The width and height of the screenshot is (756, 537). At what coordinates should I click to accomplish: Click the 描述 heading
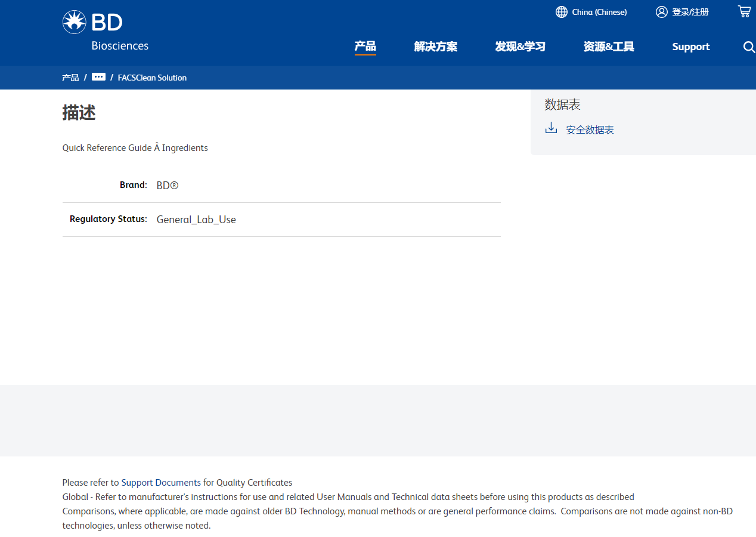(x=79, y=112)
